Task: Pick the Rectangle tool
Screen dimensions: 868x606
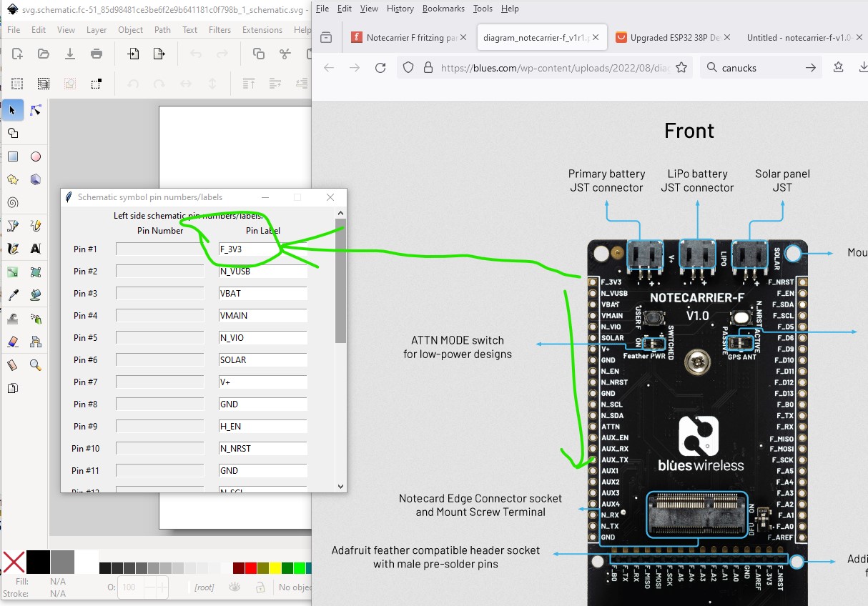Action: [x=13, y=157]
